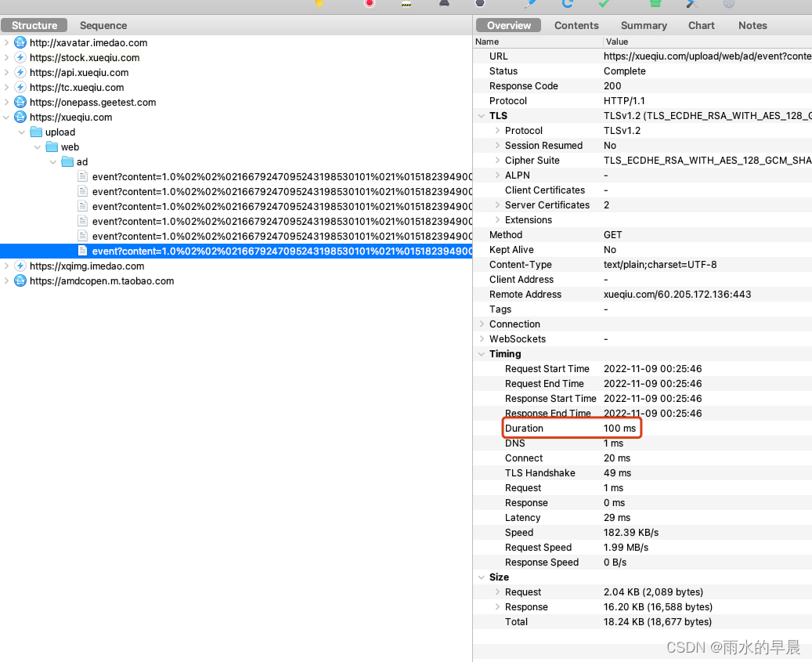The width and height of the screenshot is (812, 662).
Task: Click the Name column header
Action: [x=538, y=42]
